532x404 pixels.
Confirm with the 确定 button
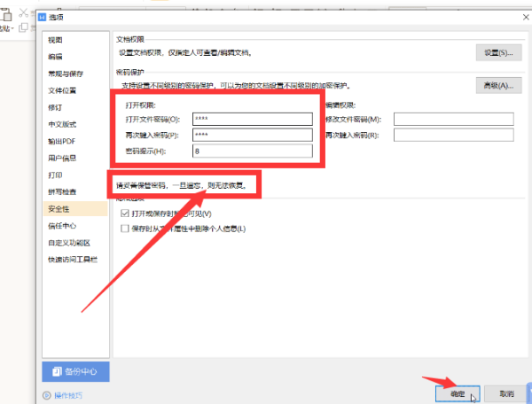pos(458,394)
